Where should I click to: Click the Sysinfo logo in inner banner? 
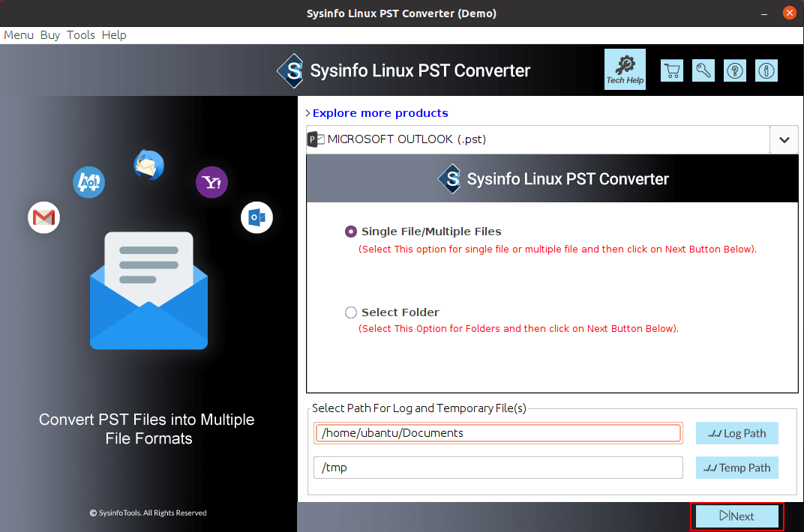(451, 178)
